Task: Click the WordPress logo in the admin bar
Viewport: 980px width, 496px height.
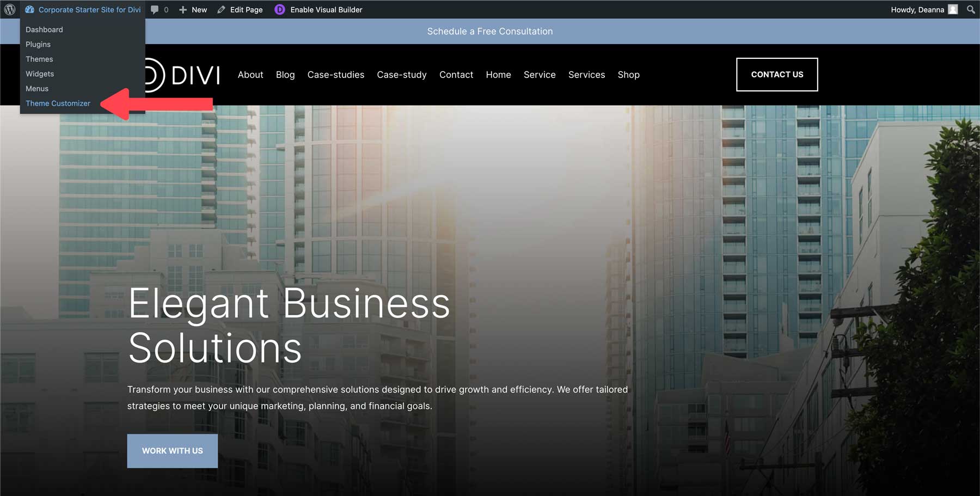Action: pos(9,9)
